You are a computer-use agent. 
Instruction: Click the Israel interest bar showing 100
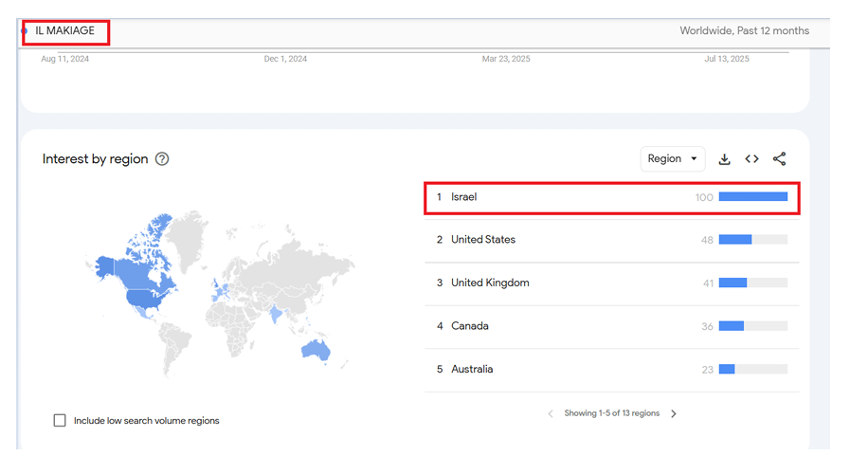[752, 196]
